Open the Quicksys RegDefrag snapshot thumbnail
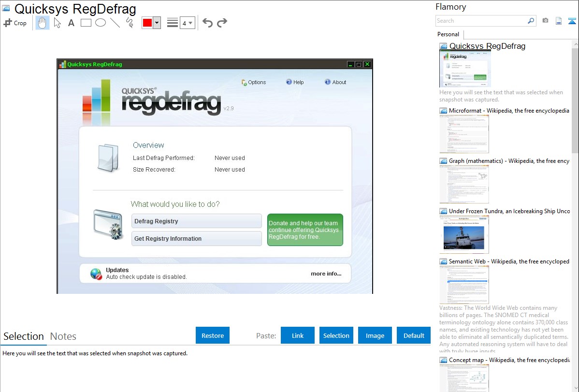The height and width of the screenshot is (392, 579). coord(465,68)
